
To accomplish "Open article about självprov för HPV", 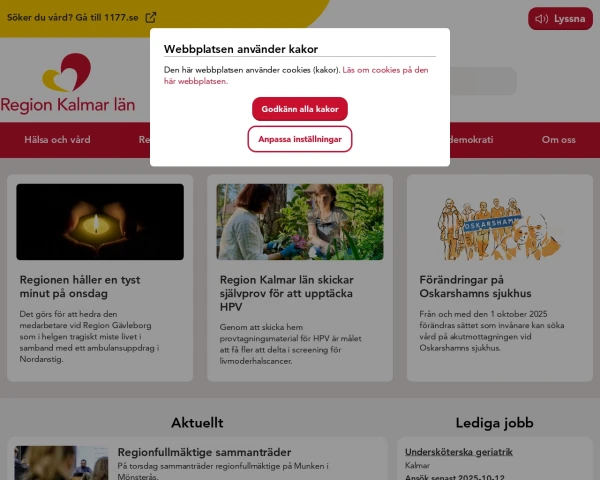I will (286, 293).
